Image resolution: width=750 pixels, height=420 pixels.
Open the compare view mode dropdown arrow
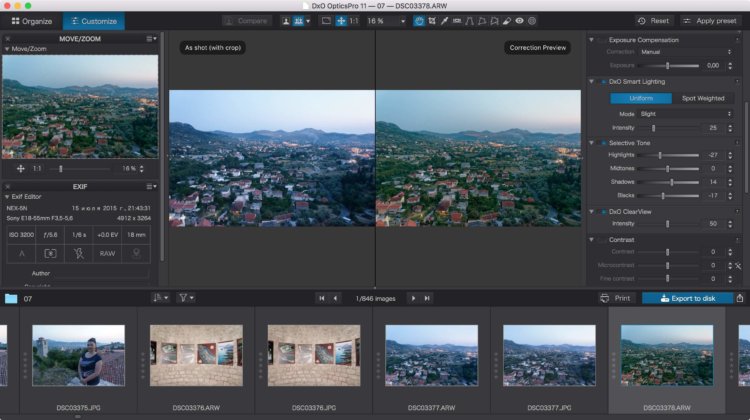click(308, 21)
